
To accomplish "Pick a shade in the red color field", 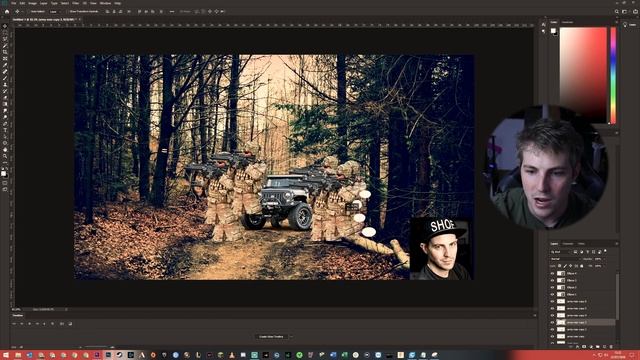I will point(583,75).
